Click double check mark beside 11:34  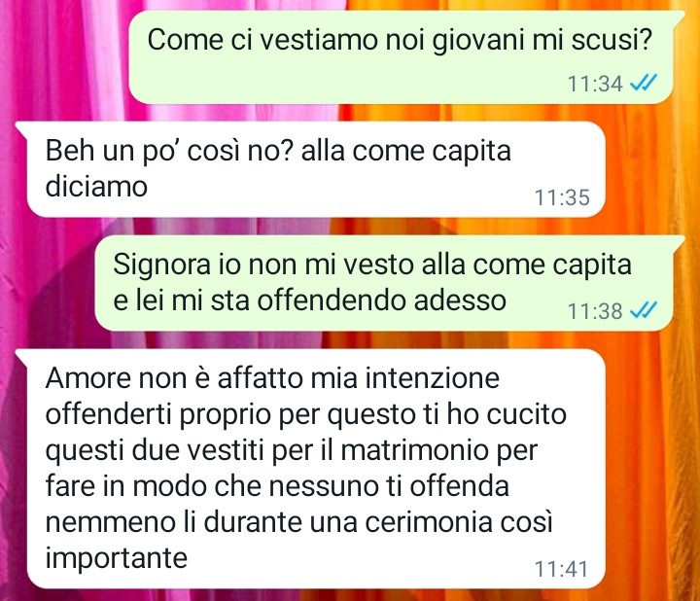(x=644, y=83)
